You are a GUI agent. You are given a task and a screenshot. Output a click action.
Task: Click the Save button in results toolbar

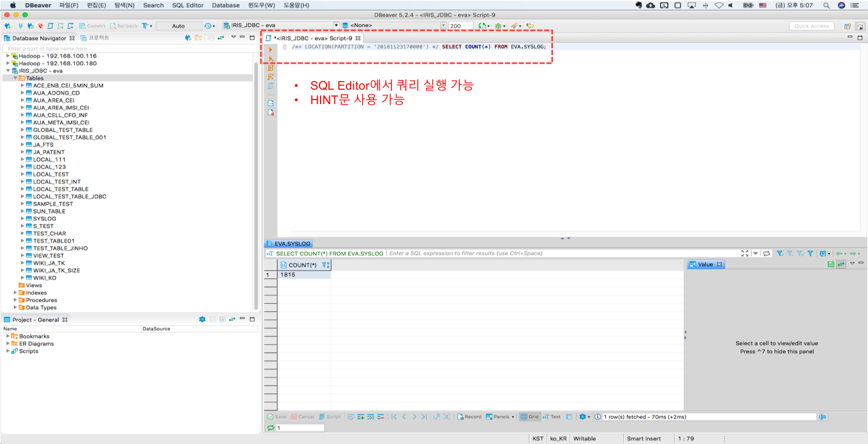276,417
